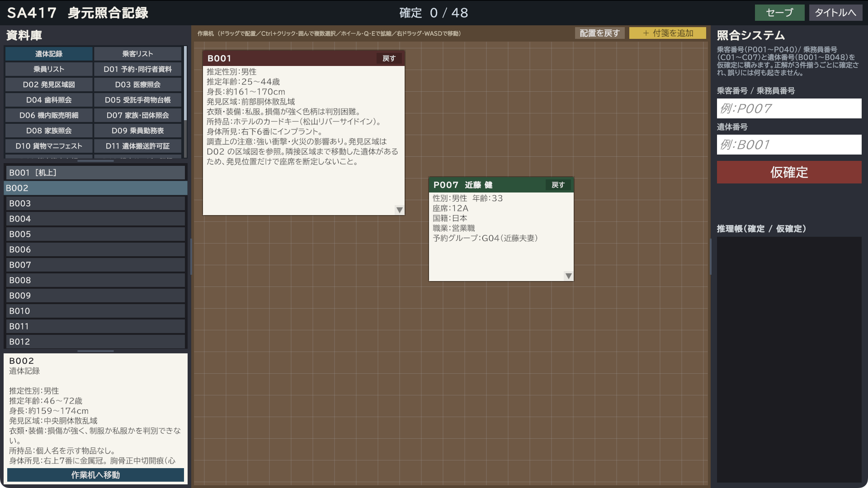Select B001 [机上] in the list
This screenshot has height=488, width=868.
(x=95, y=173)
